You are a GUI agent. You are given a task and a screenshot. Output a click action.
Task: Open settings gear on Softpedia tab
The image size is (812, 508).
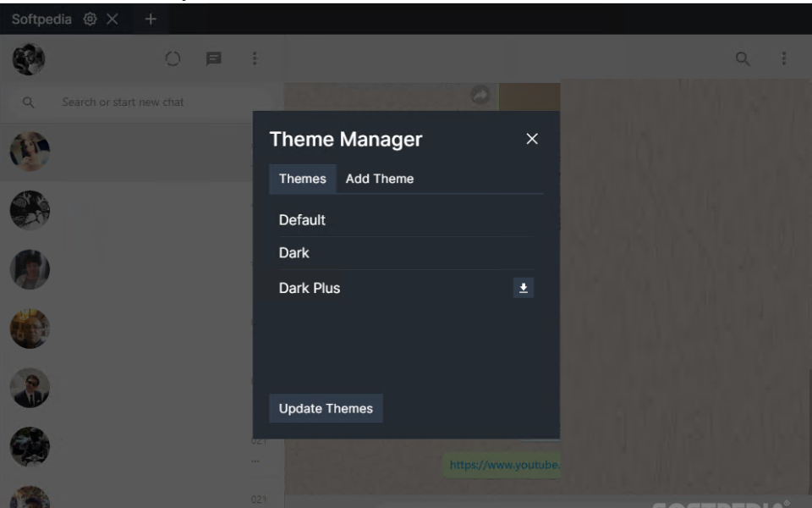(x=91, y=19)
